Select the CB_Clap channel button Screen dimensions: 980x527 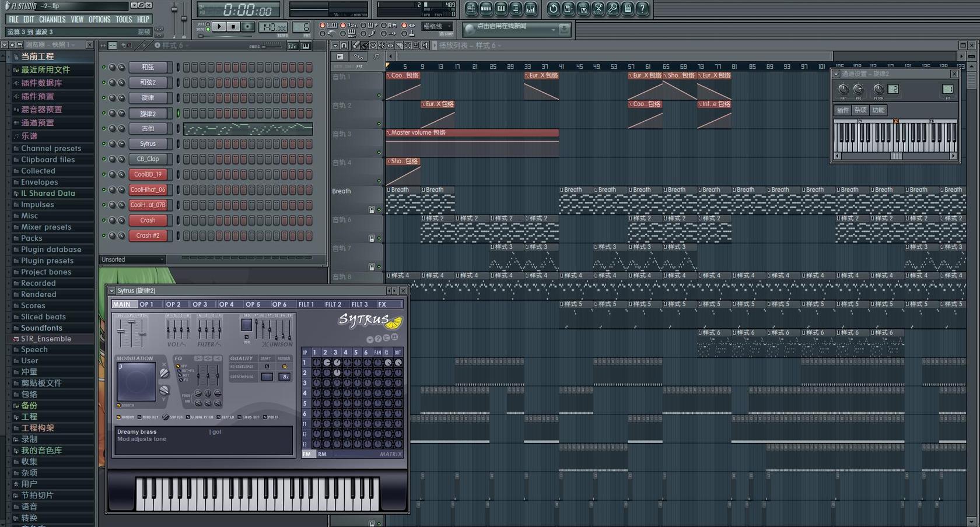148,159
